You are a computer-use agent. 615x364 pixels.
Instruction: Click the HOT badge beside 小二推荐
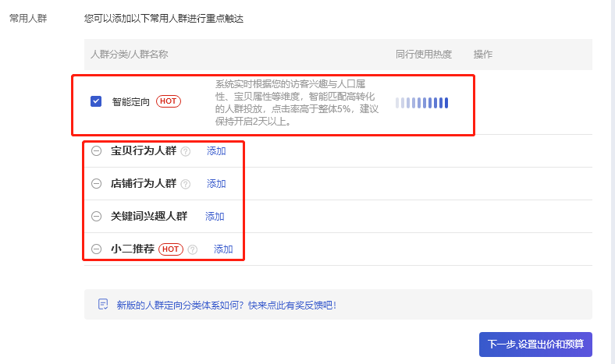pos(171,249)
